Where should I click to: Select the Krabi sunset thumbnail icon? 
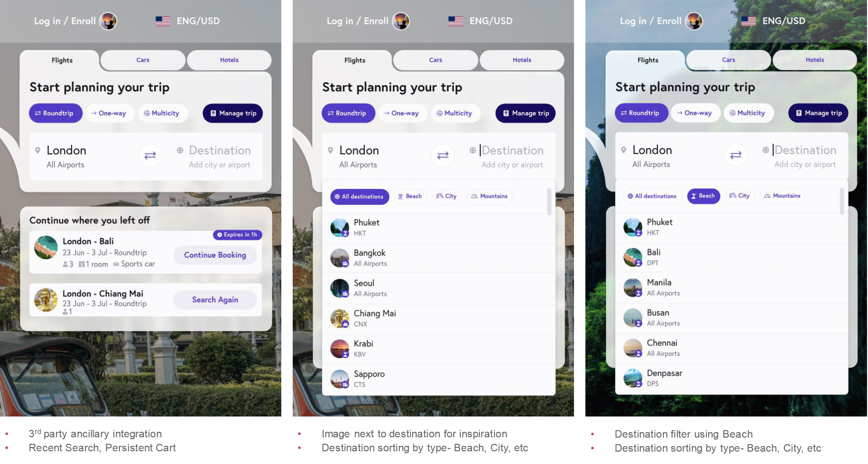point(340,348)
